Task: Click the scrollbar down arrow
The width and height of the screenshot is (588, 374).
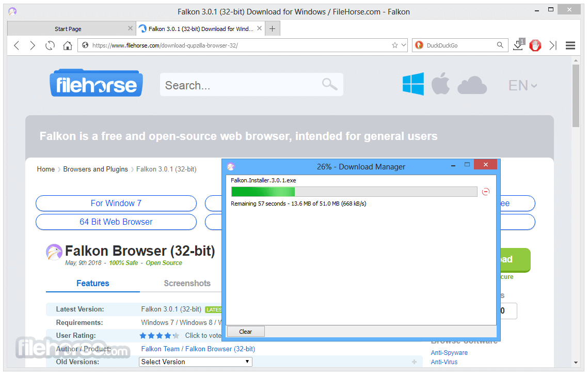Action: coord(576,363)
